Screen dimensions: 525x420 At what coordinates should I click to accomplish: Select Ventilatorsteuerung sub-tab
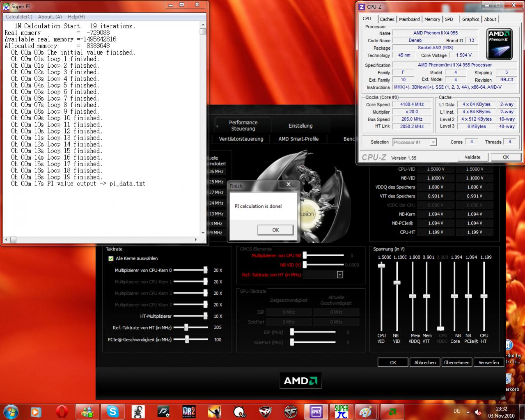coord(241,139)
